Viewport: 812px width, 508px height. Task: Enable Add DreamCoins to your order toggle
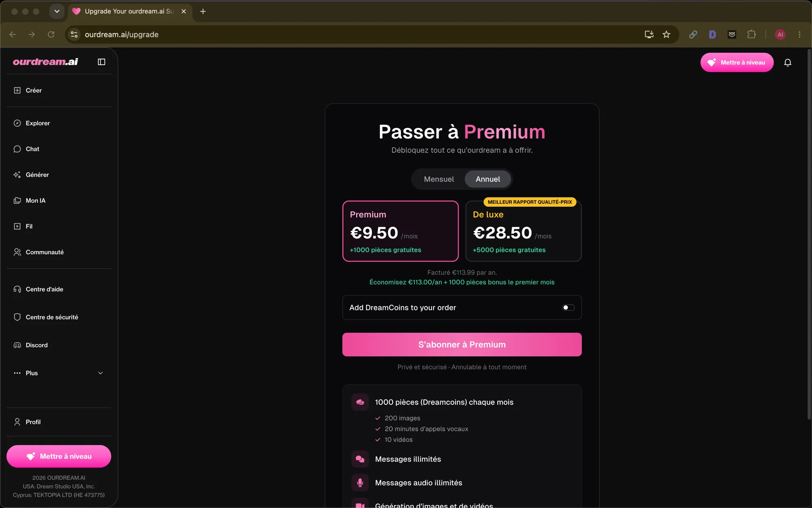click(x=568, y=308)
